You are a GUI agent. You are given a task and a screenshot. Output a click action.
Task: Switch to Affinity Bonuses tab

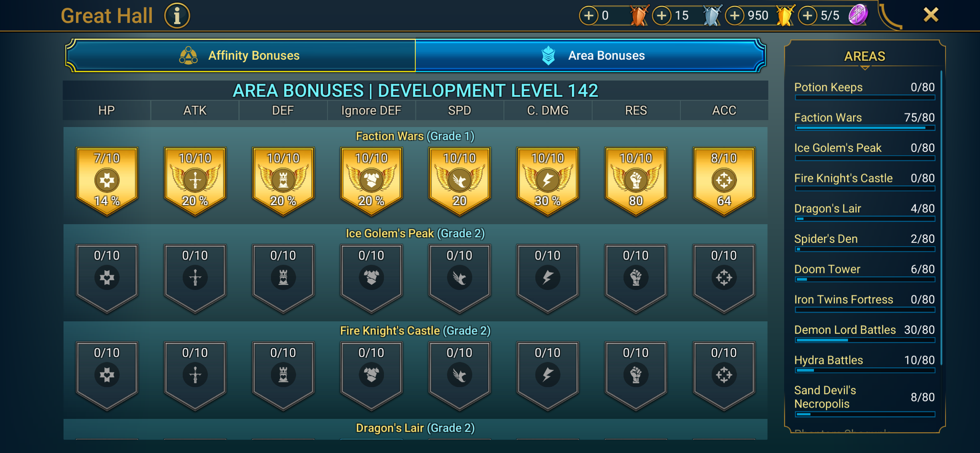coord(241,56)
